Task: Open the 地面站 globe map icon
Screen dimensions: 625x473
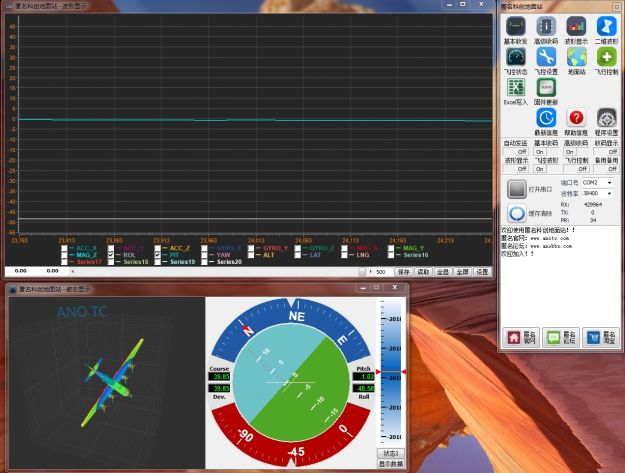Action: (x=576, y=57)
